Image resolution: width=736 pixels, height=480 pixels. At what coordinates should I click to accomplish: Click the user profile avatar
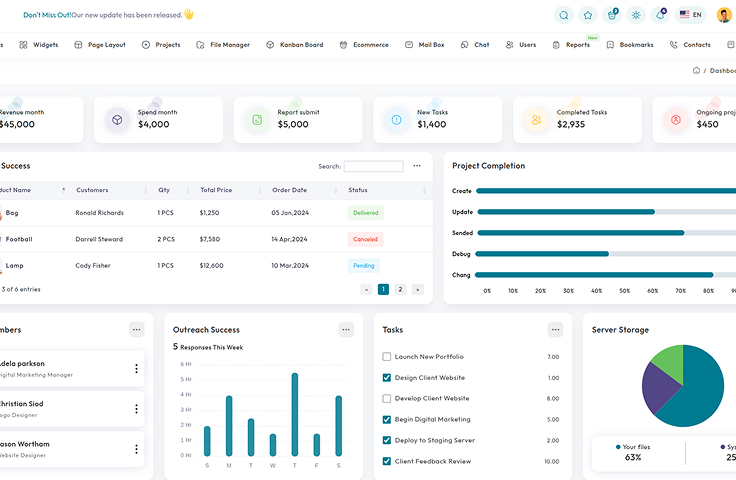(726, 15)
